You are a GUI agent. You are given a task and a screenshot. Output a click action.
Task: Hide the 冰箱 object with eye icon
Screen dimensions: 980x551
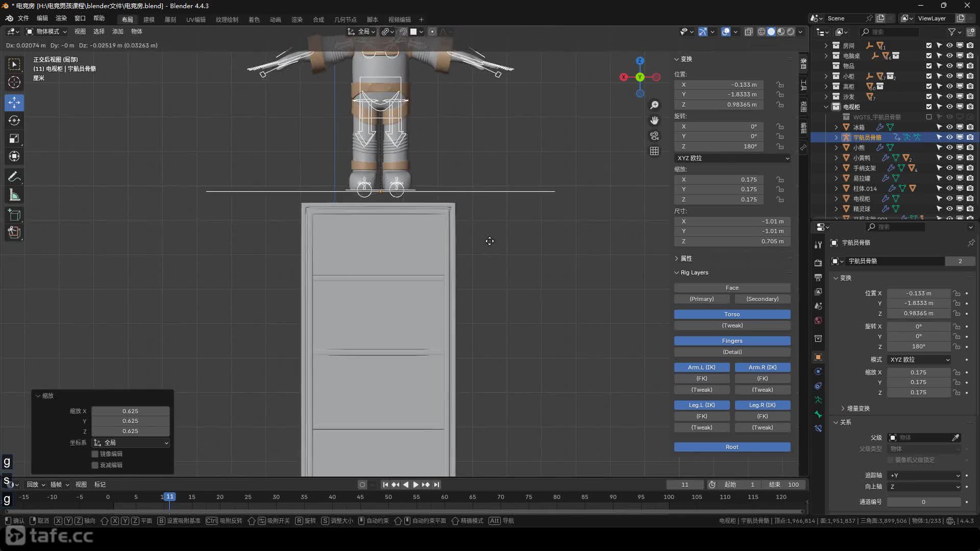tap(949, 127)
